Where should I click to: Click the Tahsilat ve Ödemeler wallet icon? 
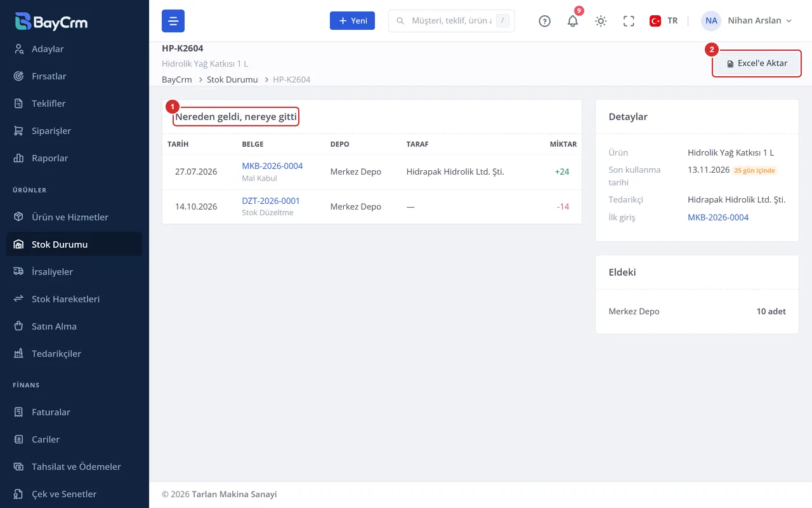19,467
